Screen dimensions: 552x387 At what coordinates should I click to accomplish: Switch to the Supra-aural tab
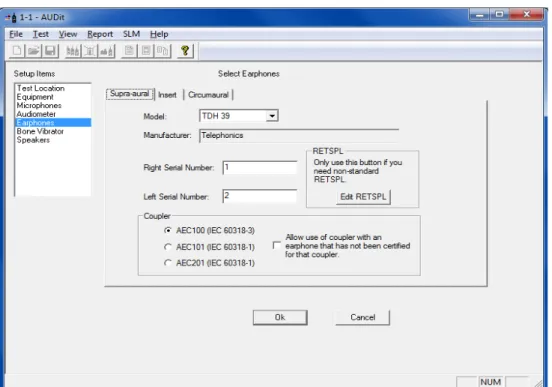[130, 94]
